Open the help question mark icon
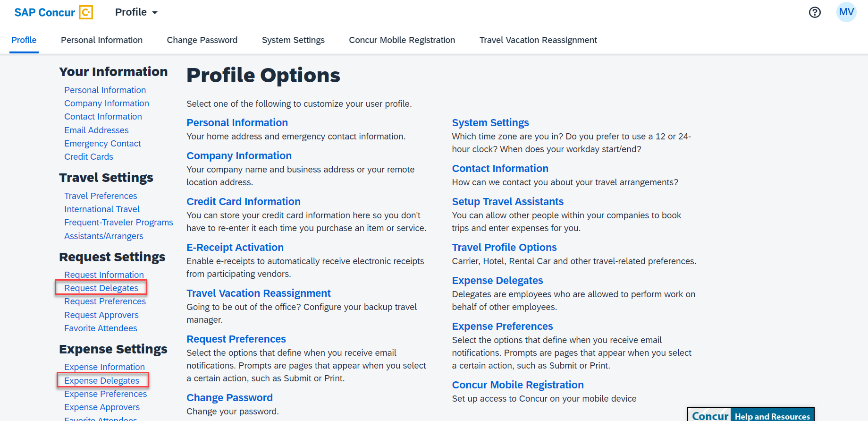This screenshot has width=868, height=421. [x=815, y=12]
